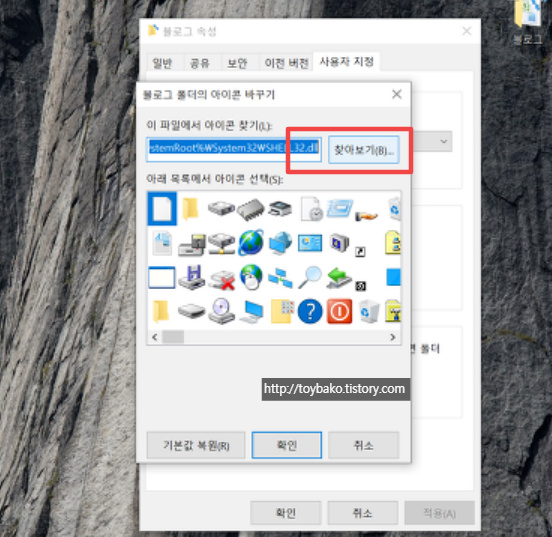Select the laptop computer icon
552x537 pixels.
pos(251,312)
